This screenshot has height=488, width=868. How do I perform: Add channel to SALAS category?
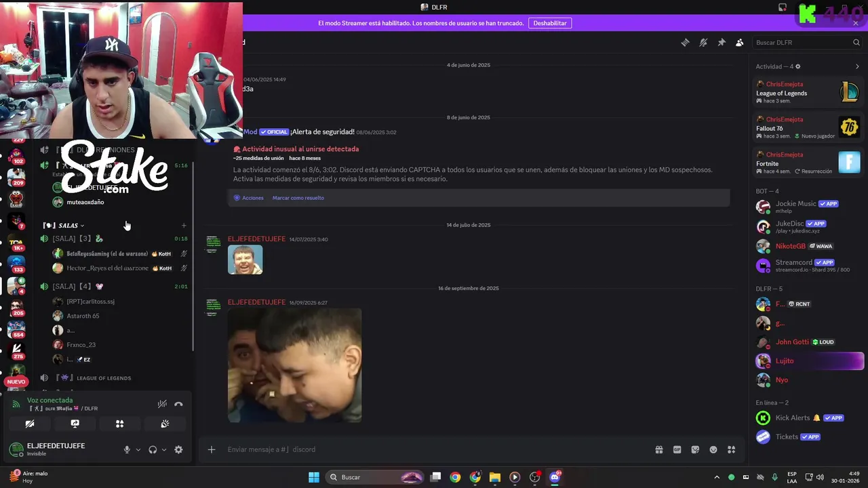184,225
